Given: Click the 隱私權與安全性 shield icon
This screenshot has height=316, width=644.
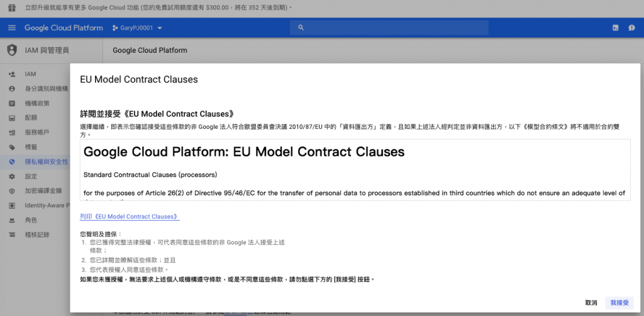Looking at the screenshot, I should 12,161.
